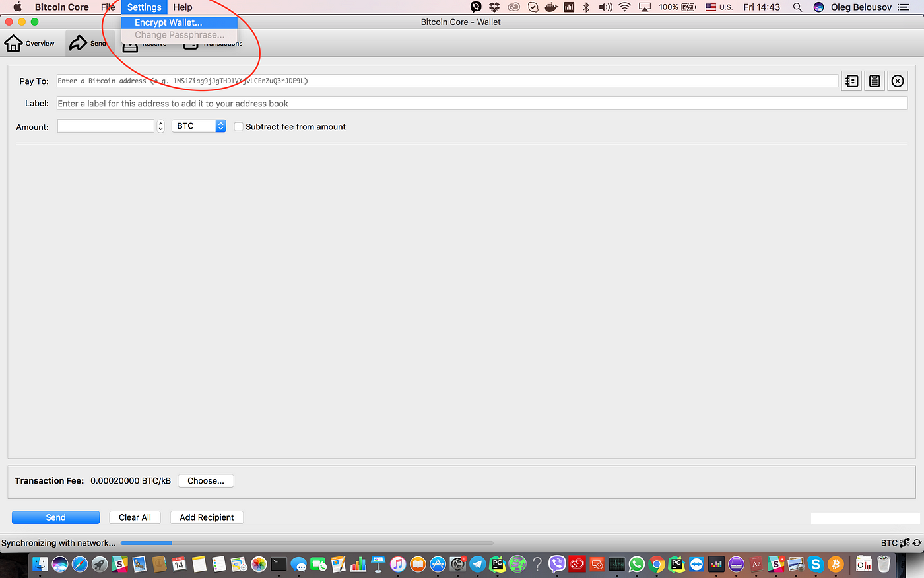
Task: Open the Dictionary app in the Dock
Action: click(x=756, y=564)
